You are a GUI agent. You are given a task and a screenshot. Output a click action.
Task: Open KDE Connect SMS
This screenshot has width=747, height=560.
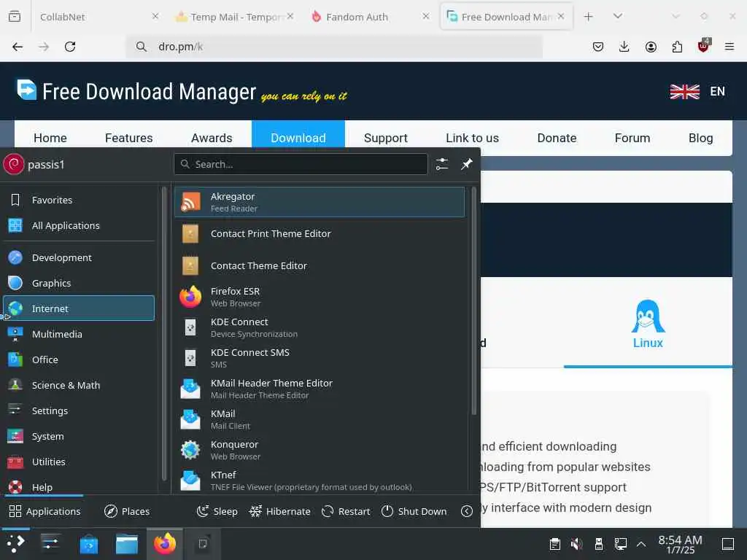[x=320, y=358]
